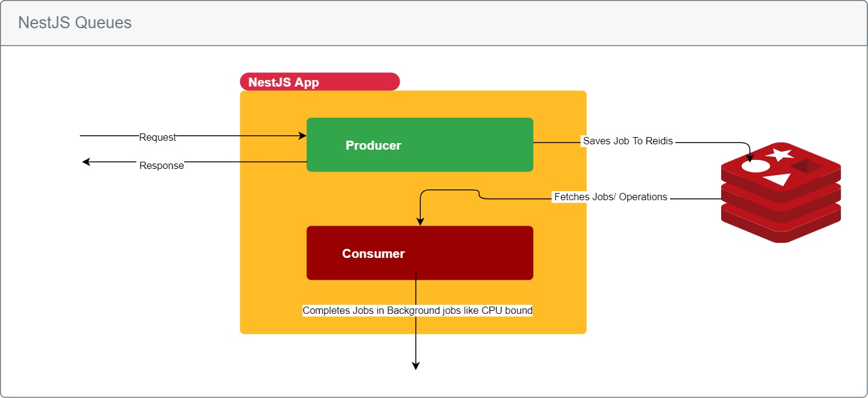The height and width of the screenshot is (398, 868).
Task: Select the dark red Consumer box
Action: pyautogui.click(x=420, y=253)
